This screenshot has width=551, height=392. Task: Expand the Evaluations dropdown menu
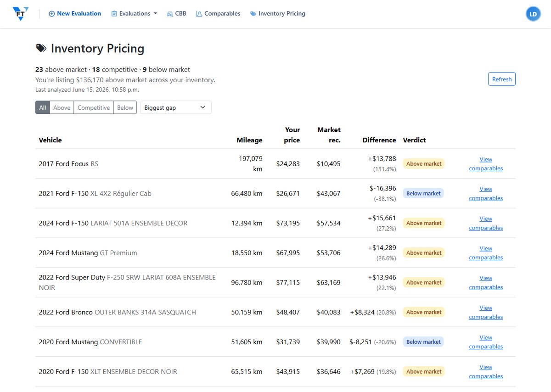134,14
